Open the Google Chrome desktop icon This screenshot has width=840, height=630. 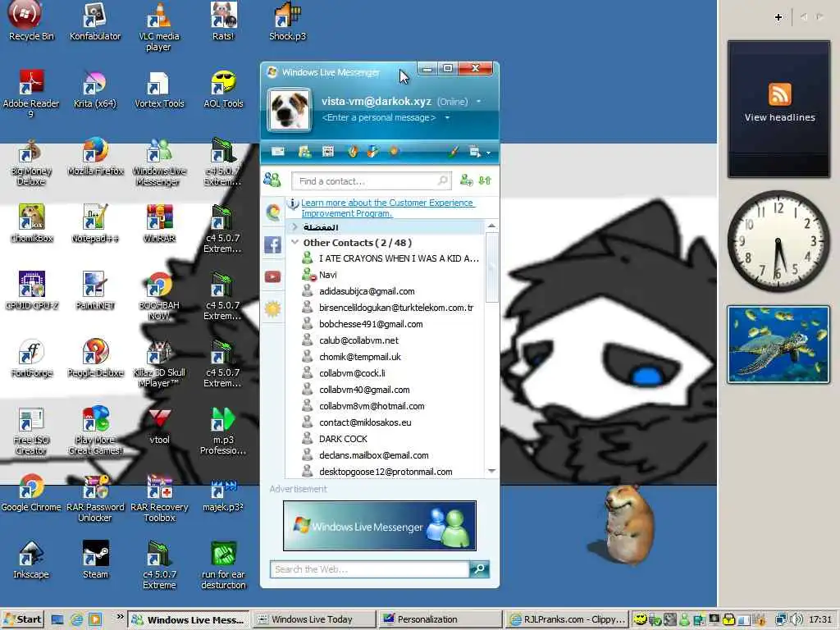click(31, 492)
